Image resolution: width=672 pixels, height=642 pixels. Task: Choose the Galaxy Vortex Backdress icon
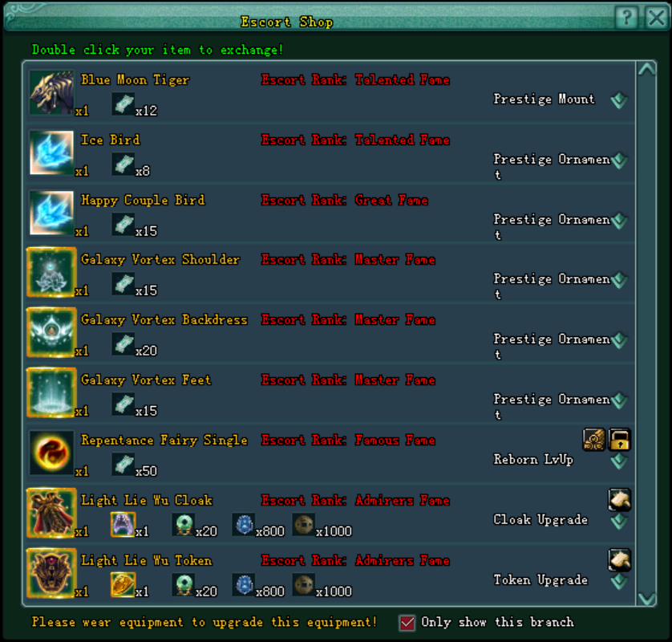point(51,332)
